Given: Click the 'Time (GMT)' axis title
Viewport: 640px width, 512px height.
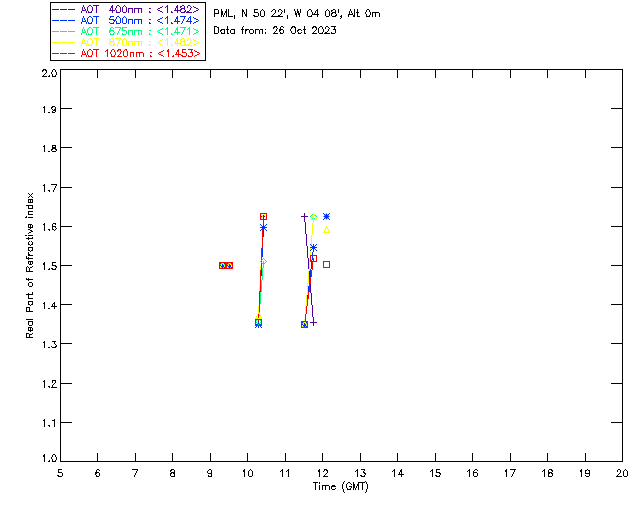Looking at the screenshot, I should point(340,487).
